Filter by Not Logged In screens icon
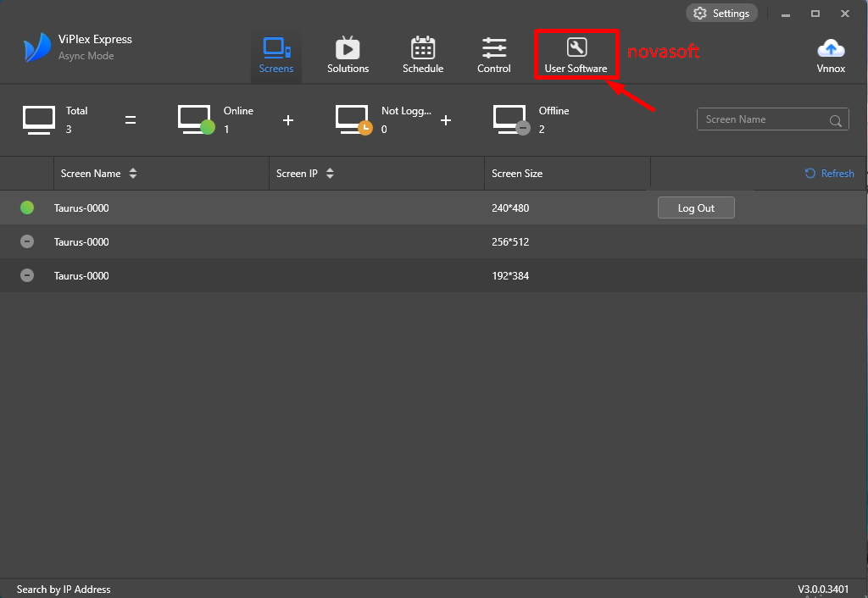This screenshot has height=598, width=868. [x=353, y=119]
